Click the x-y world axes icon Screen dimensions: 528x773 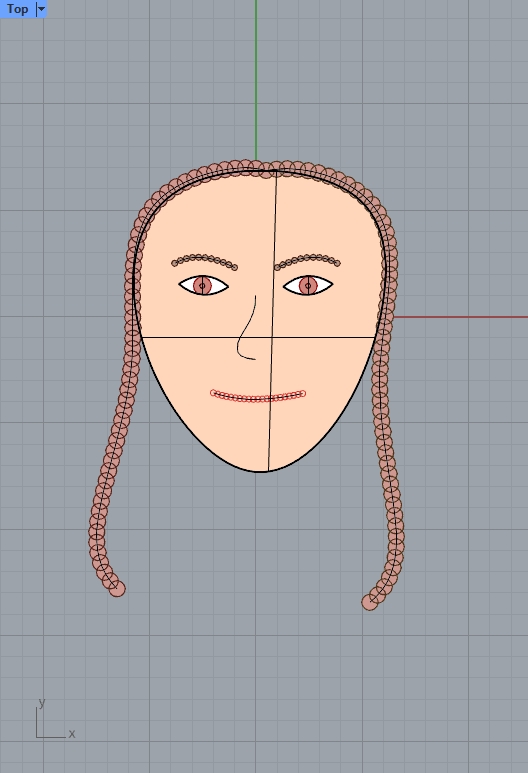(x=54, y=720)
